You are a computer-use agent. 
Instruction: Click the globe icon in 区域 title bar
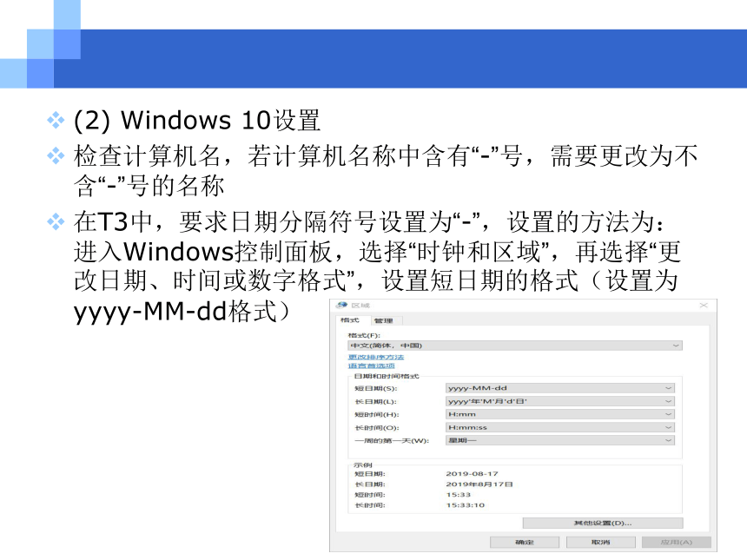click(341, 306)
